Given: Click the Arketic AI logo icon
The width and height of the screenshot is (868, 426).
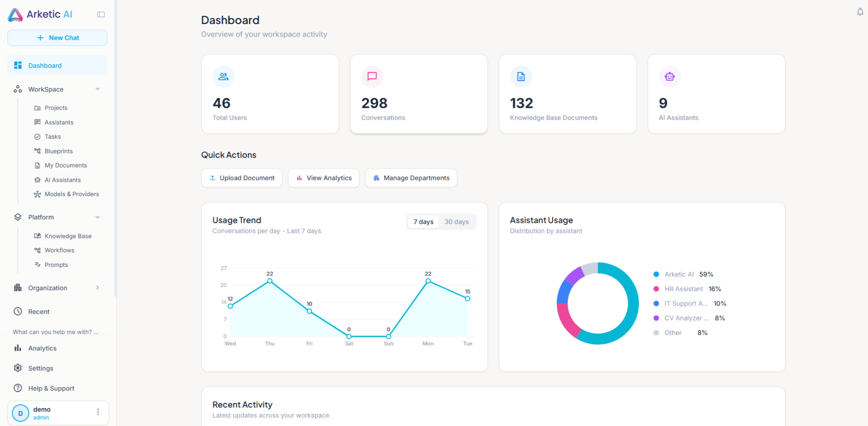Looking at the screenshot, I should pyautogui.click(x=15, y=15).
